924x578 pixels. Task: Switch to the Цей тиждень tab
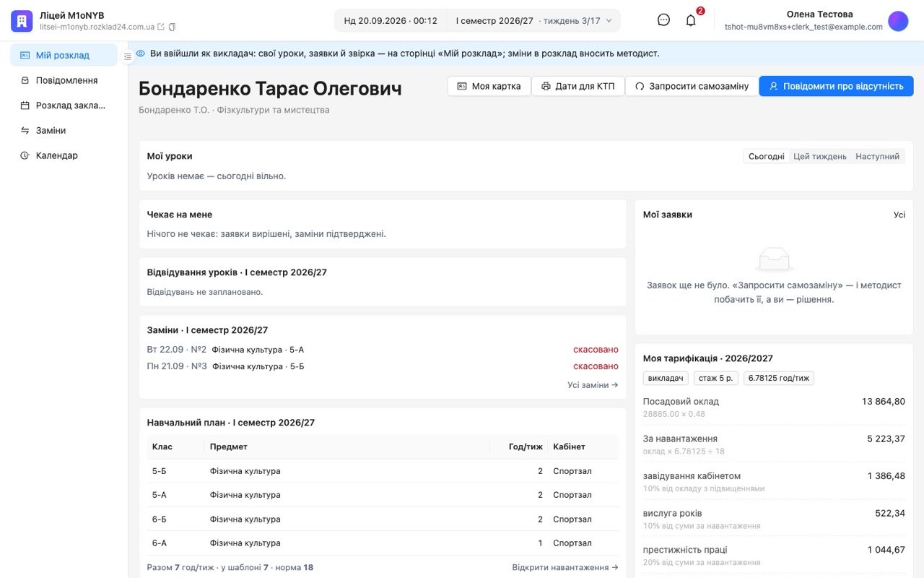[x=820, y=156]
